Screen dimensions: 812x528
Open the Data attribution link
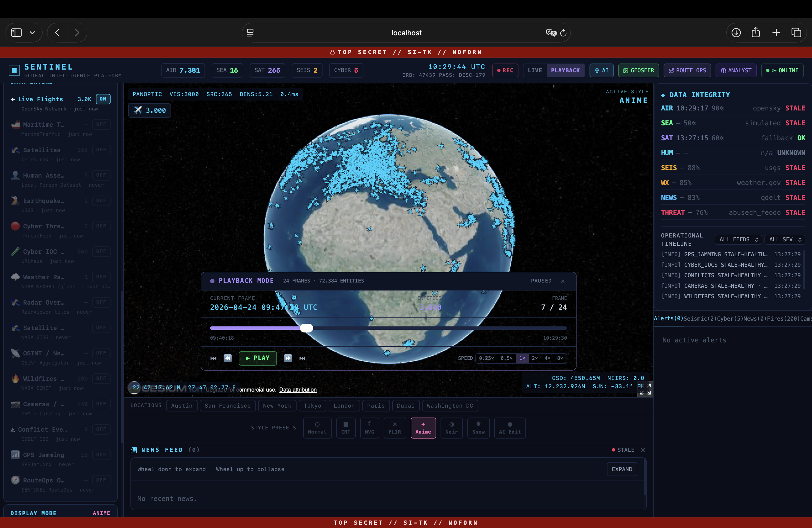point(298,390)
